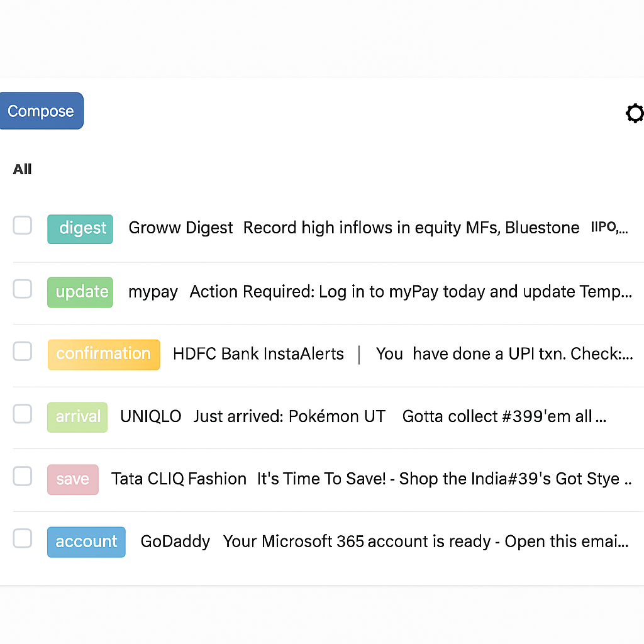Screen dimensions: 644x644
Task: Open the Compose button
Action: [42, 111]
